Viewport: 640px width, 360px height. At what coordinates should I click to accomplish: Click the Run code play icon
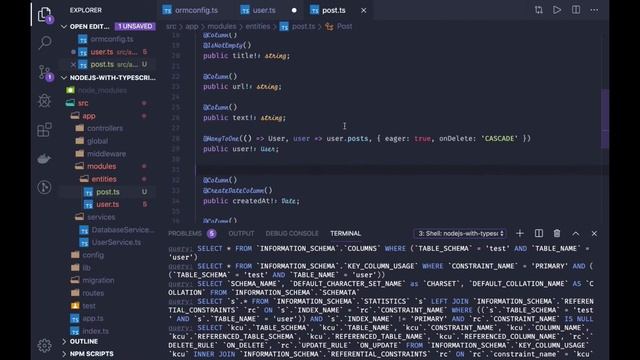click(557, 10)
